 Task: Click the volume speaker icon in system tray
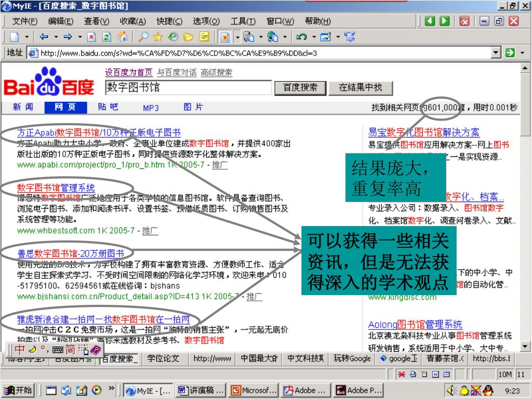coord(451,391)
